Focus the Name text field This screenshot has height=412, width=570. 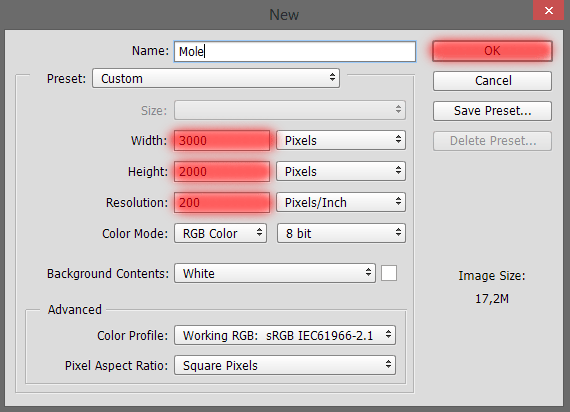pyautogui.click(x=295, y=51)
